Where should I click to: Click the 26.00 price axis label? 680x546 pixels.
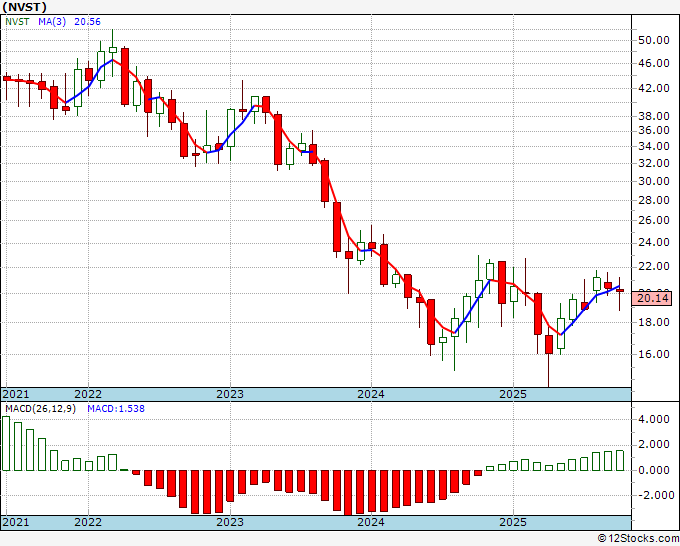[654, 220]
